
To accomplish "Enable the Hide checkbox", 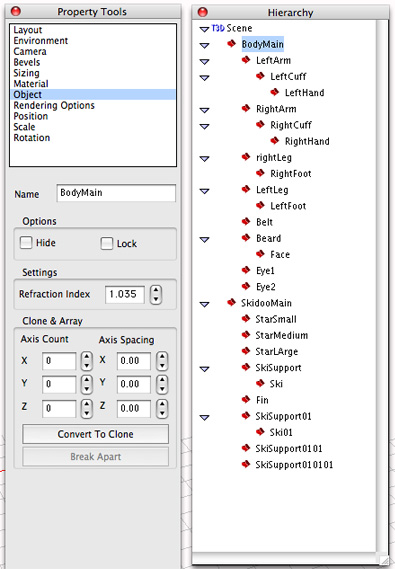I will click(x=26, y=242).
